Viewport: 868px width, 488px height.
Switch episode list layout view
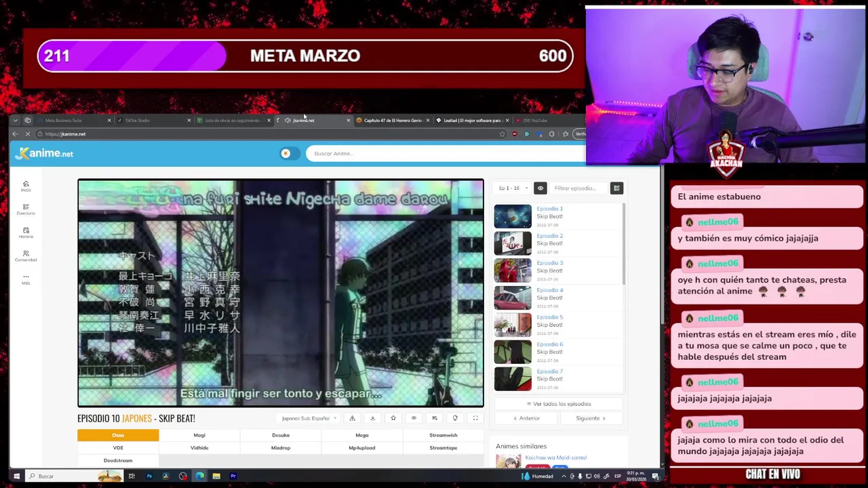click(616, 188)
